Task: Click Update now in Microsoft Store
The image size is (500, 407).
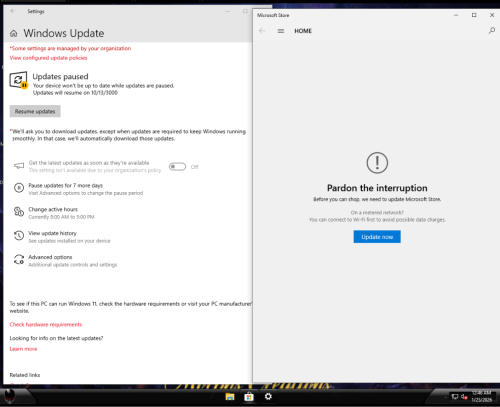Action: (x=377, y=237)
